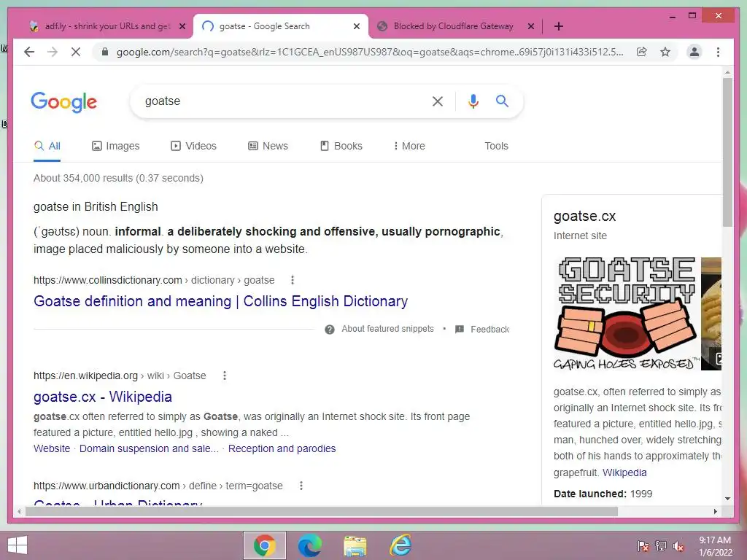This screenshot has height=560, width=747.
Task: Click the horizontal scroll right arrow
Action: point(715,511)
